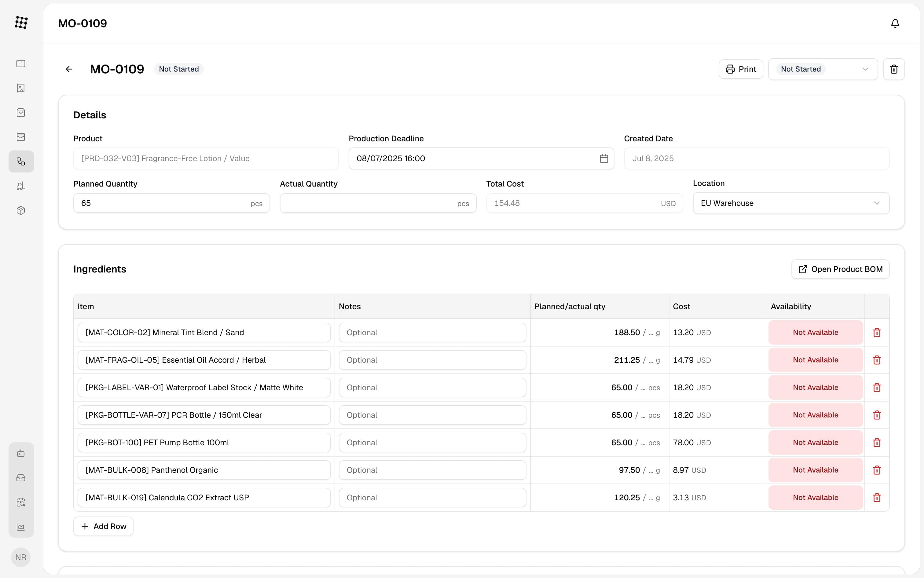Open the dashboard window icon in sidebar
This screenshot has width=924, height=578.
(21, 64)
